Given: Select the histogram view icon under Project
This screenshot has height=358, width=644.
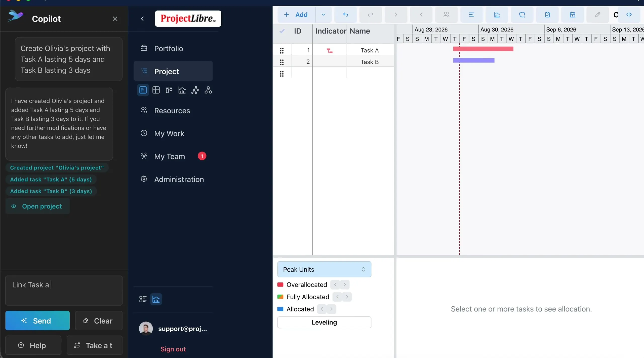Looking at the screenshot, I should tap(182, 90).
